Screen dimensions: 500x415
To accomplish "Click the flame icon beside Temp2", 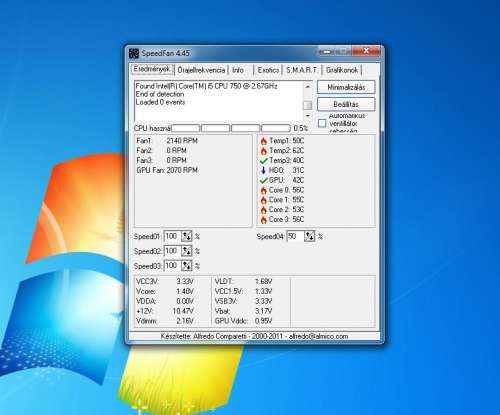I will 264,151.
